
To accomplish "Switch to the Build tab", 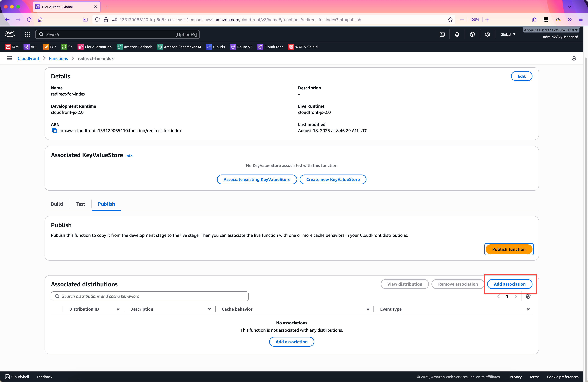I will (57, 204).
